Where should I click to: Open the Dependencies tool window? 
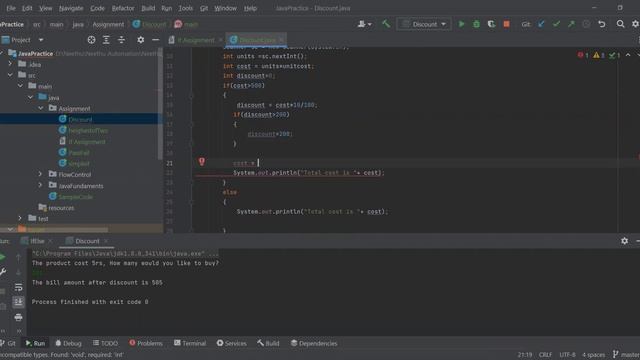click(314, 343)
